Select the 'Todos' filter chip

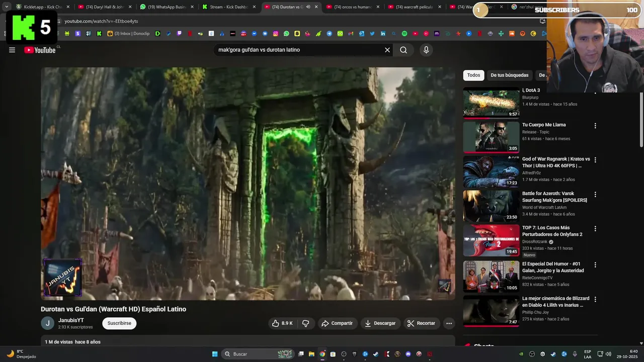[473, 75]
